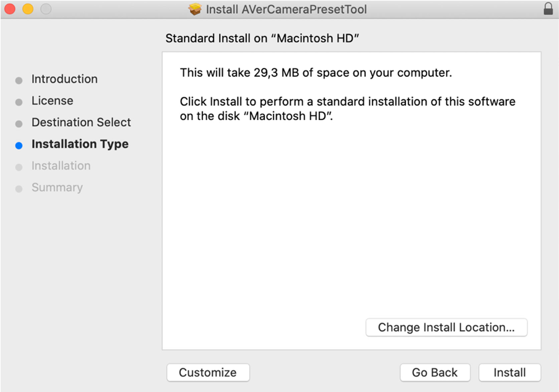
Task: Click the gray bullet beside Introduction
Action: (19, 80)
